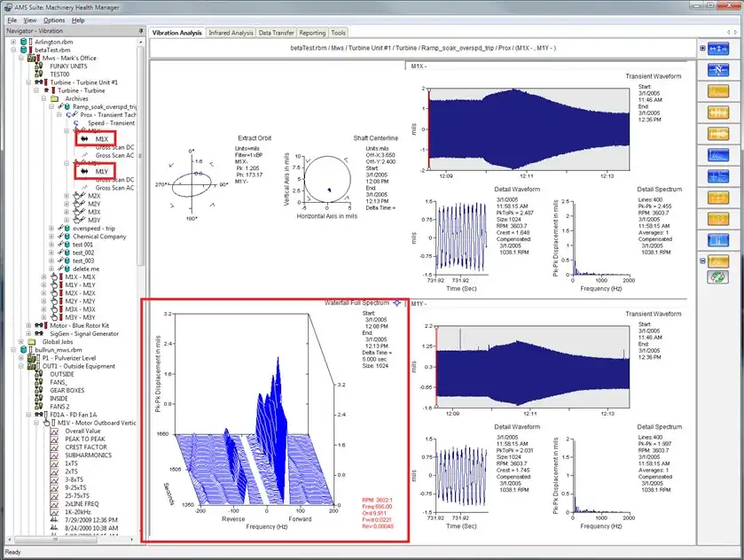Open the Reporting tab

click(x=312, y=33)
